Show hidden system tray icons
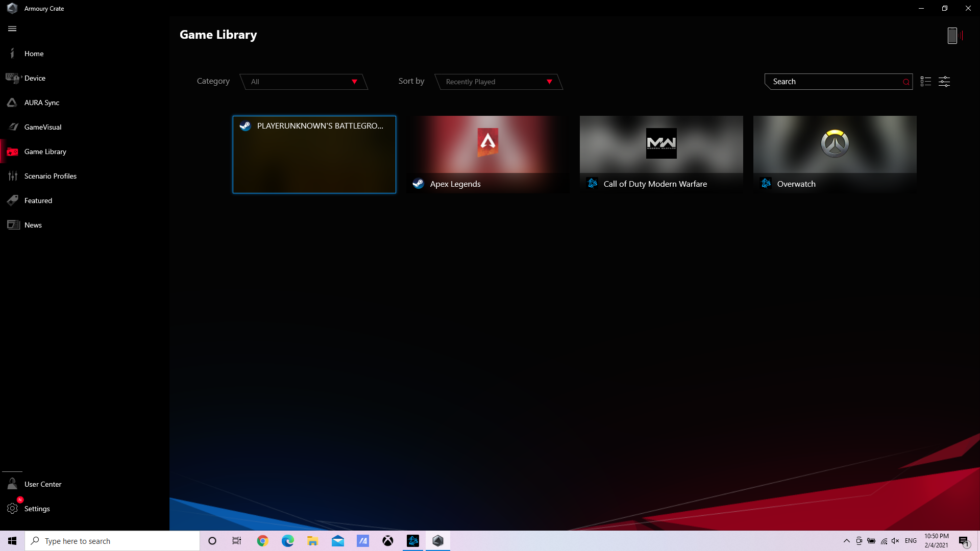Screen dimensions: 980x551 pos(846,541)
